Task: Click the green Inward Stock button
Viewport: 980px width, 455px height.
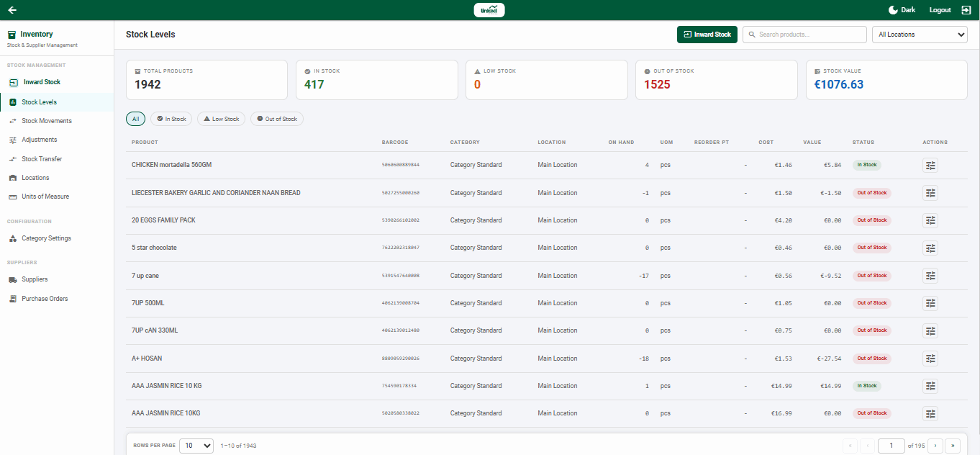Action: pos(707,35)
